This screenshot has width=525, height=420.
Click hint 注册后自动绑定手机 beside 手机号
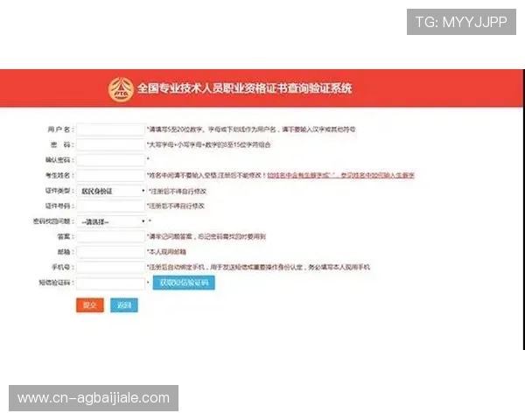coord(258,267)
